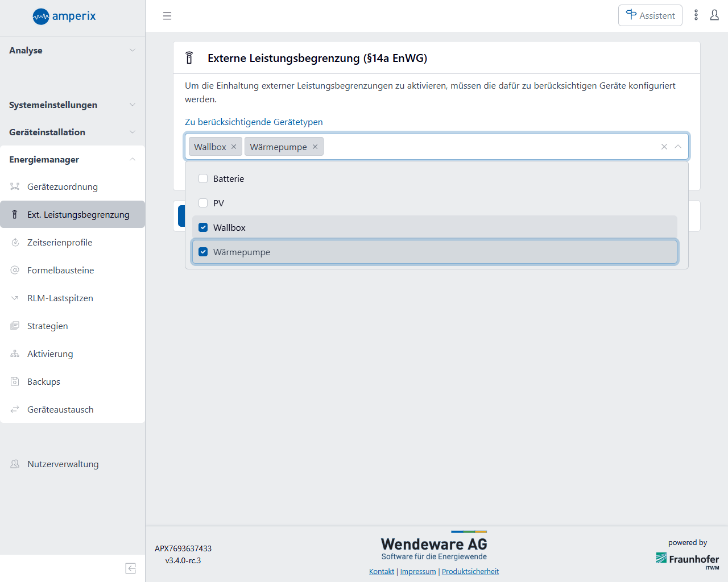Screen dimensions: 728x582
Task: Uncheck the Wallbox checkbox
Action: [x=203, y=227]
